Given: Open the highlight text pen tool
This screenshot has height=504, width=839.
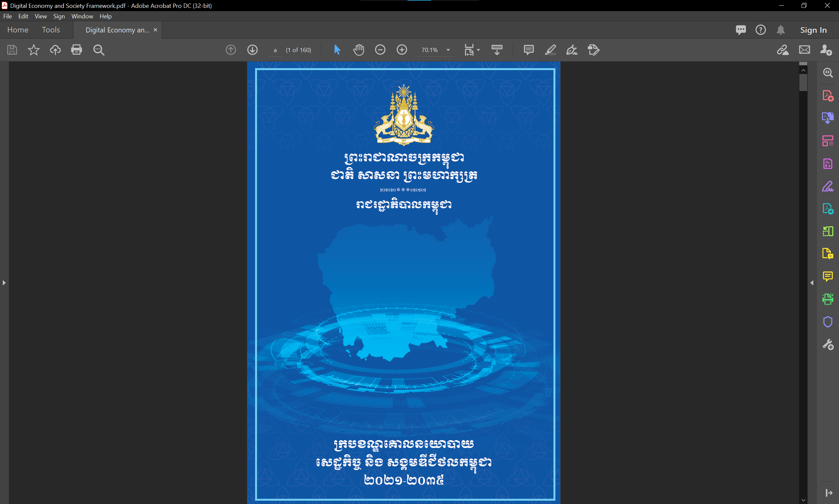Looking at the screenshot, I should 550,50.
